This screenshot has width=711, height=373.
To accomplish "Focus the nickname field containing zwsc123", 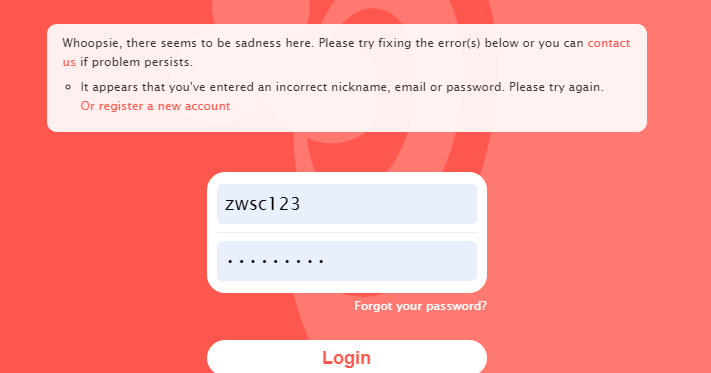I will [x=347, y=204].
